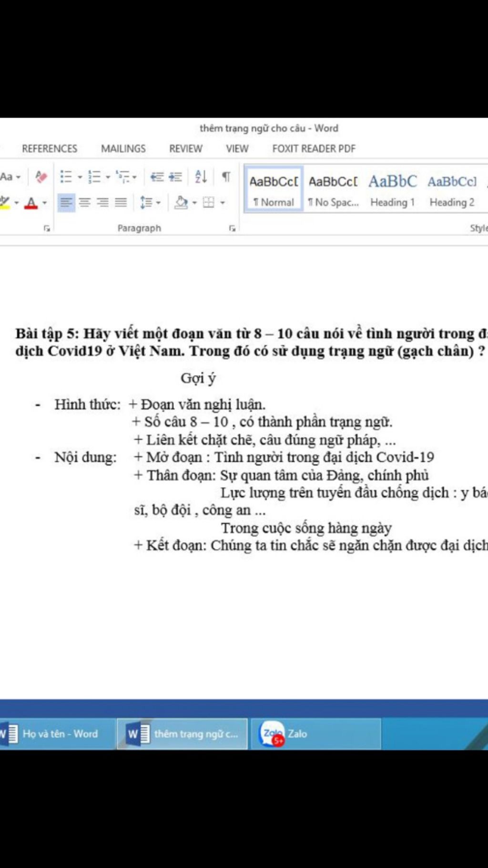Open the MAILINGS ribbon tab
Screen dimensions: 488x868
[x=123, y=149]
